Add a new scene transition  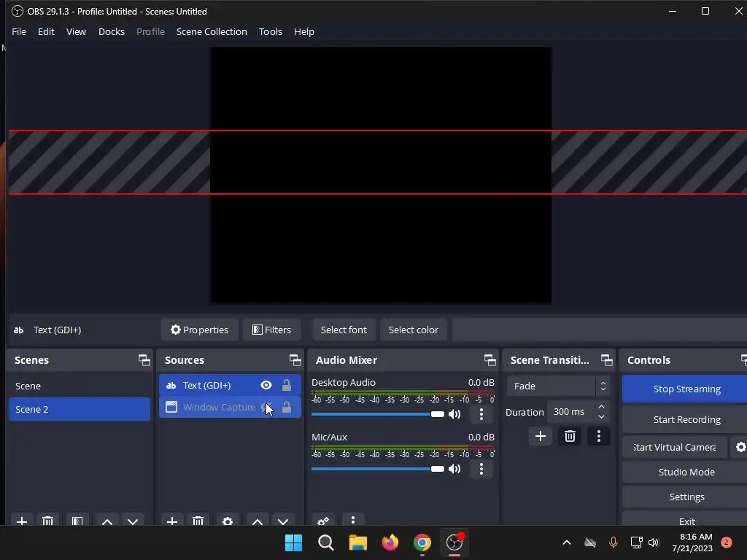tap(541, 436)
